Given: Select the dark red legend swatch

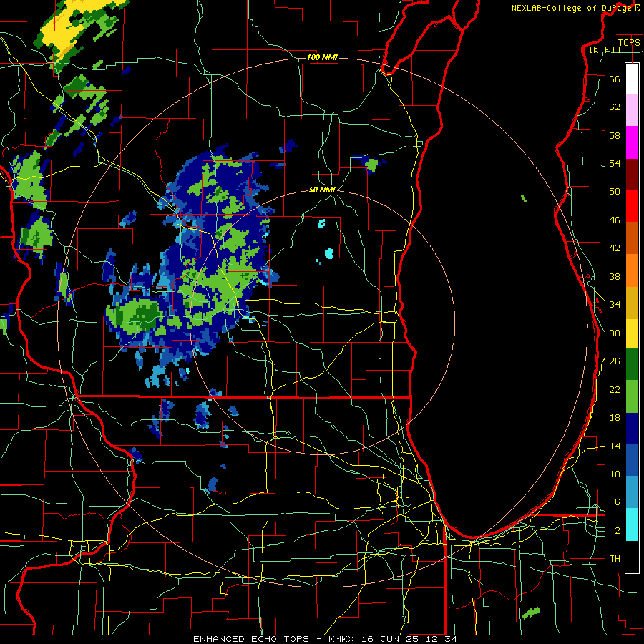Looking at the screenshot, I should [632, 174].
